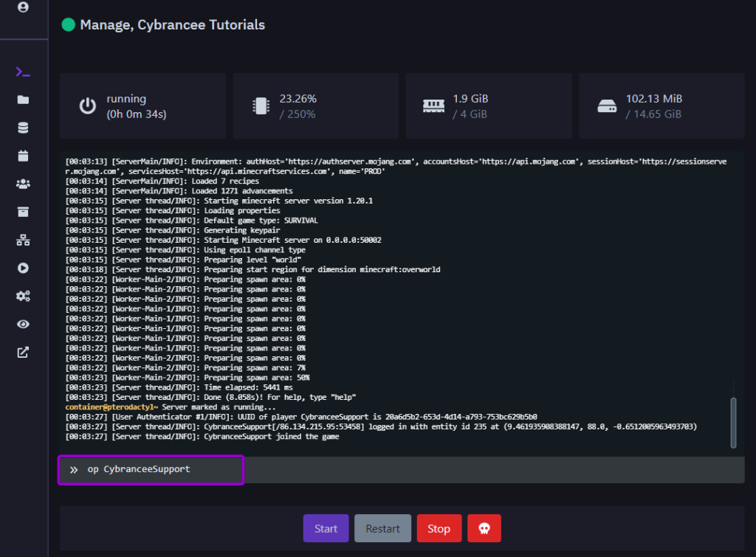Stop the server
This screenshot has height=557, width=756.
click(x=439, y=528)
